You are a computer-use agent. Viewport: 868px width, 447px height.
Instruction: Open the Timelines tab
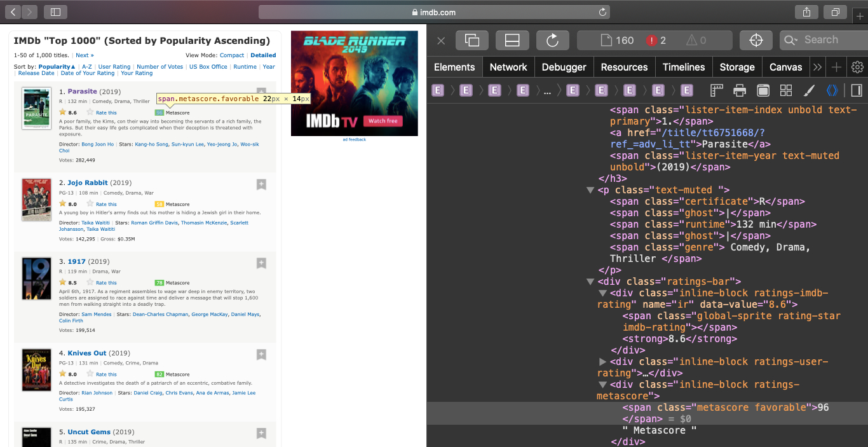point(683,67)
